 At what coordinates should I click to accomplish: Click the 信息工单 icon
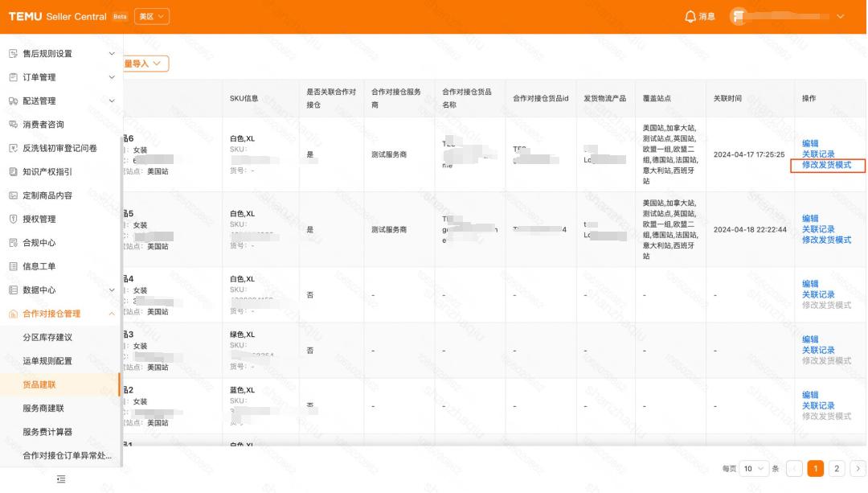tap(14, 266)
